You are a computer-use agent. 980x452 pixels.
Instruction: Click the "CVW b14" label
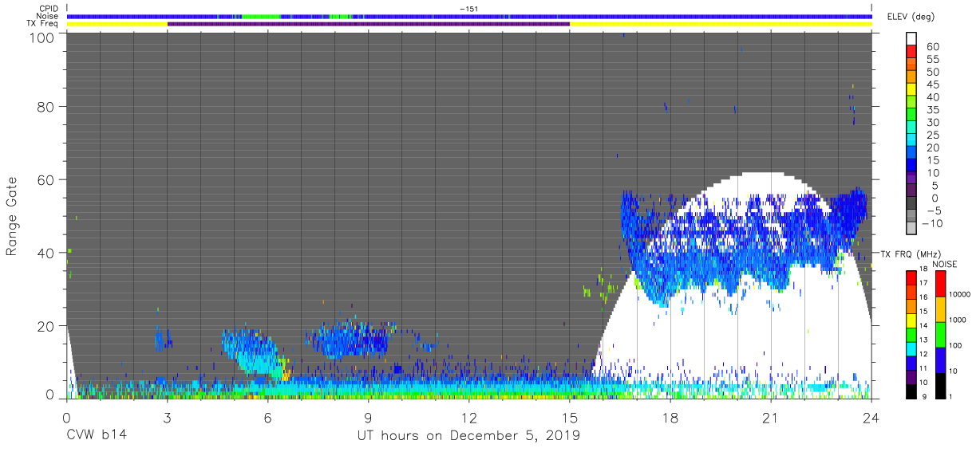click(x=97, y=435)
